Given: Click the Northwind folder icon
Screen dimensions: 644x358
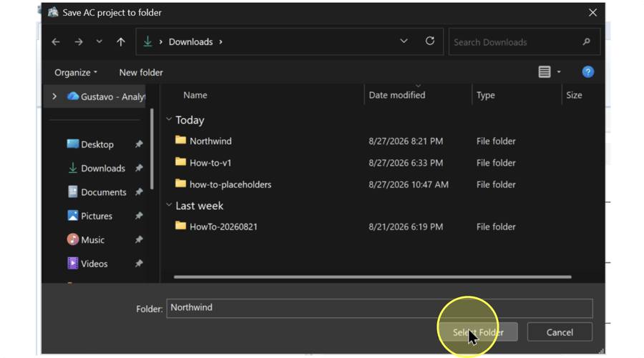Looking at the screenshot, I should coord(180,140).
